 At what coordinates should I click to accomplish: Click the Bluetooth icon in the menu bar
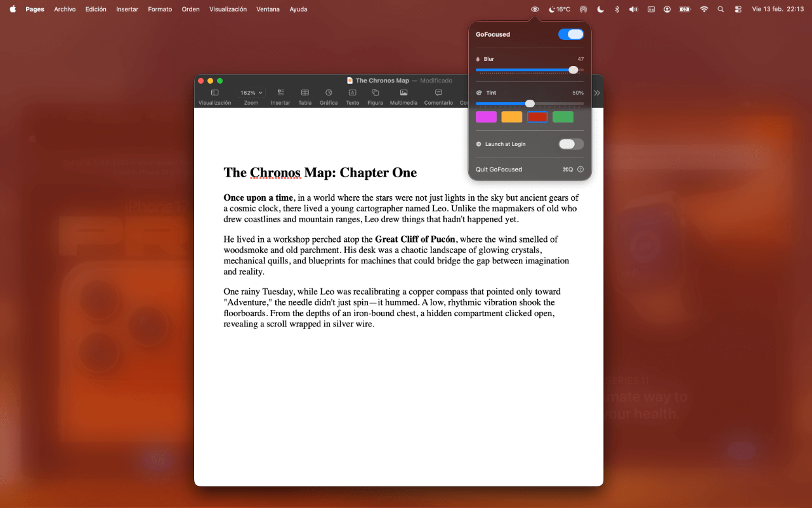(617, 9)
